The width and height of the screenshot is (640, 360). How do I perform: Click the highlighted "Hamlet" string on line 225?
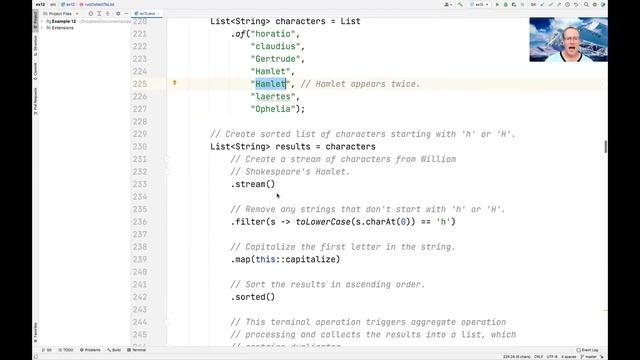[270, 84]
